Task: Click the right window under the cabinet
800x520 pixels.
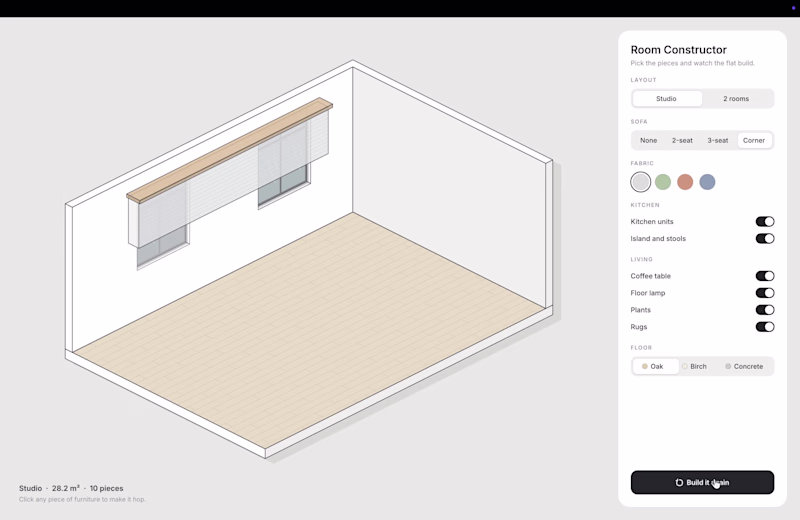Action: [x=283, y=187]
